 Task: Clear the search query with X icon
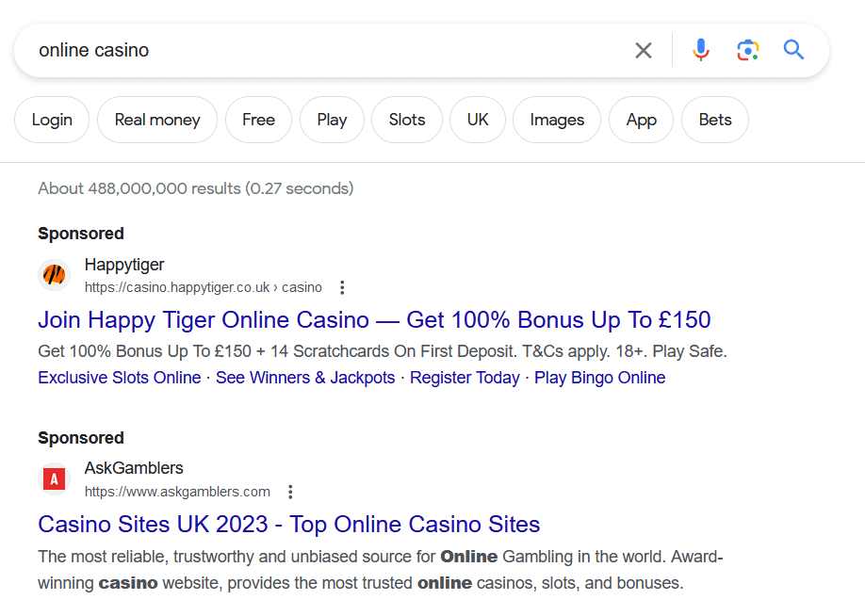(x=644, y=51)
